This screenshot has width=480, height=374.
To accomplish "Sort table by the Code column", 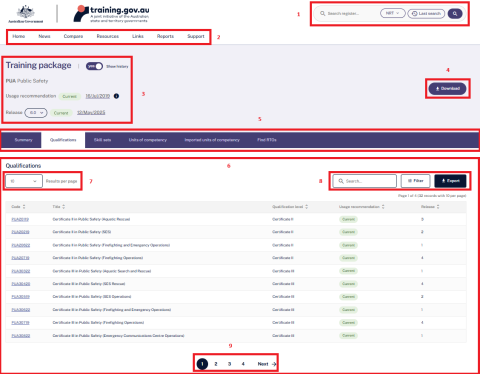I will click(24, 207).
